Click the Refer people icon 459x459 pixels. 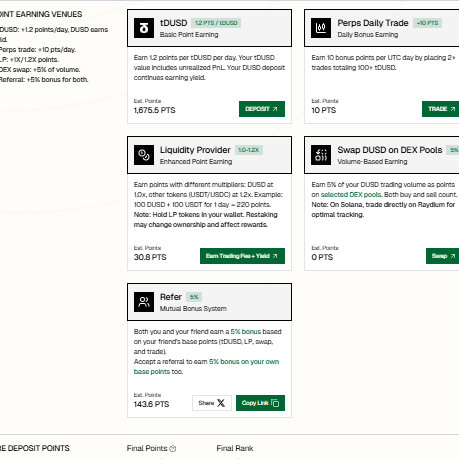[144, 302]
